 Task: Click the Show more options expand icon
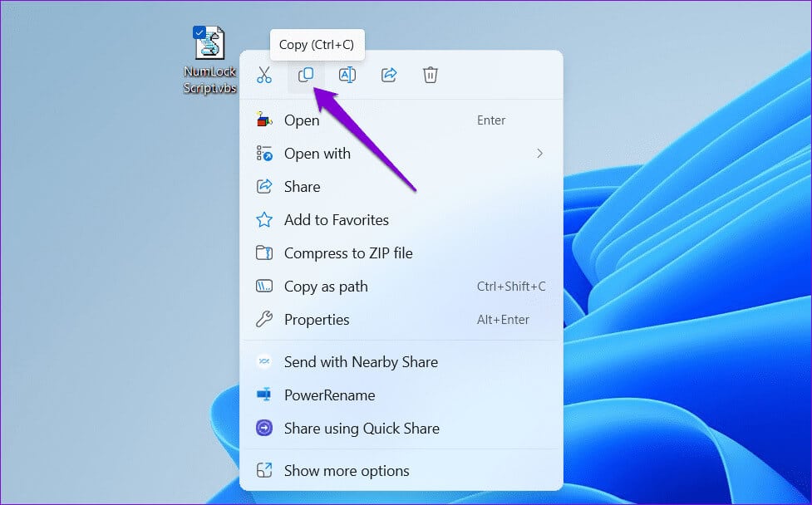click(264, 470)
